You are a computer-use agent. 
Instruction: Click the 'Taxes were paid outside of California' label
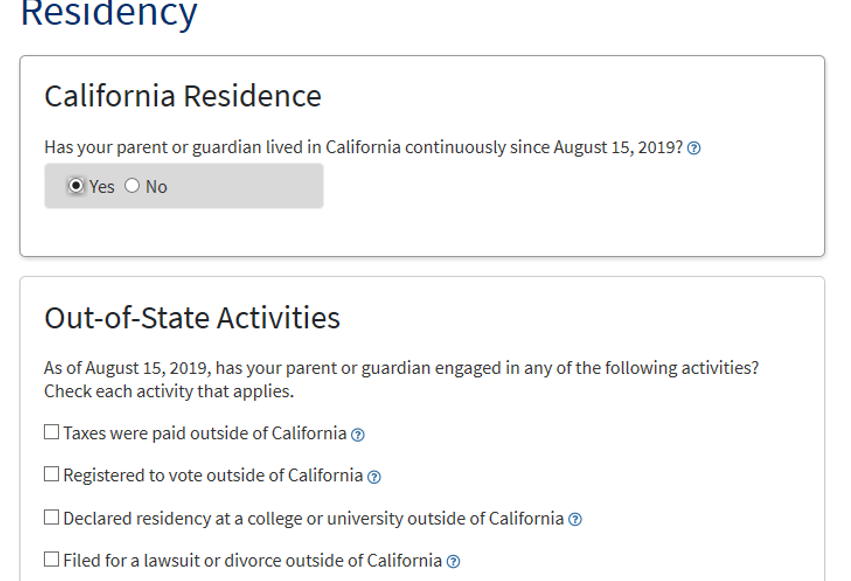point(205,433)
